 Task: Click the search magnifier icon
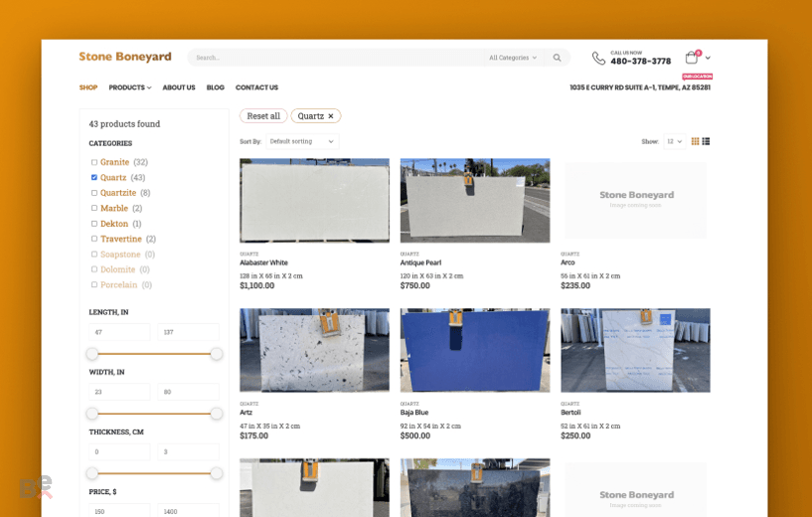557,58
